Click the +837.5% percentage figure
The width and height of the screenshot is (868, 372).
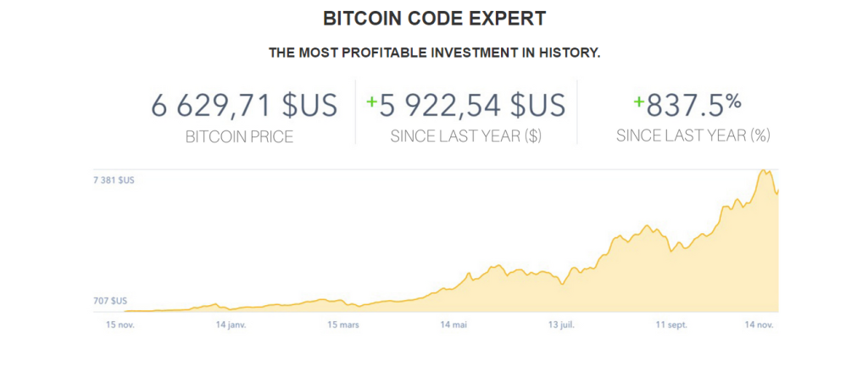coord(687,105)
